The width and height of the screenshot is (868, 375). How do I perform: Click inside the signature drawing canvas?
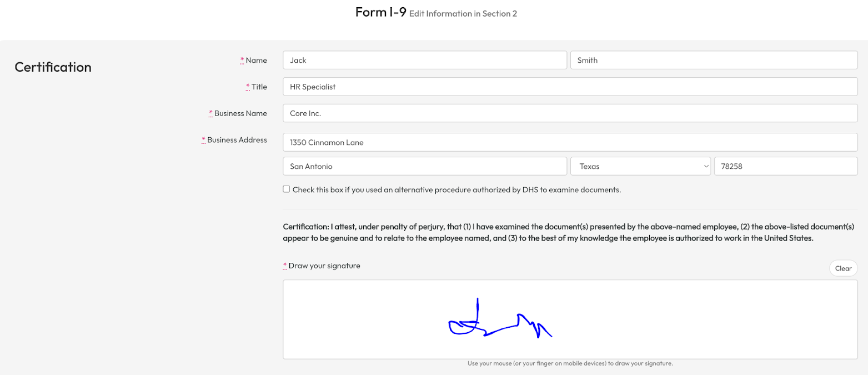[570, 319]
